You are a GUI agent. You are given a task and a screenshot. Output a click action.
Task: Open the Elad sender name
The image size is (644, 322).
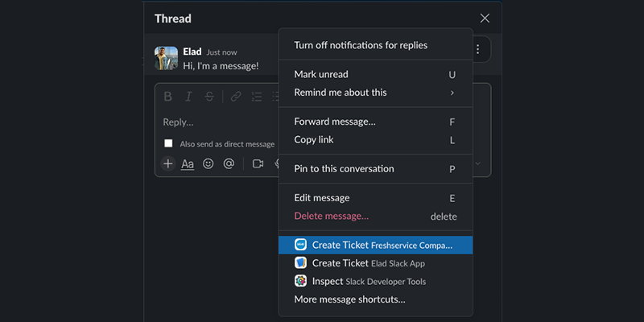point(192,52)
